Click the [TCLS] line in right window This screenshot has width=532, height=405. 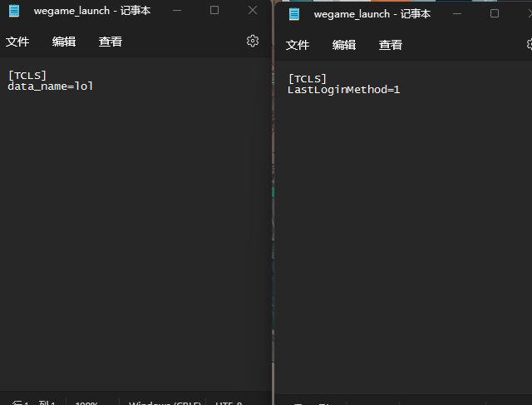click(x=308, y=79)
